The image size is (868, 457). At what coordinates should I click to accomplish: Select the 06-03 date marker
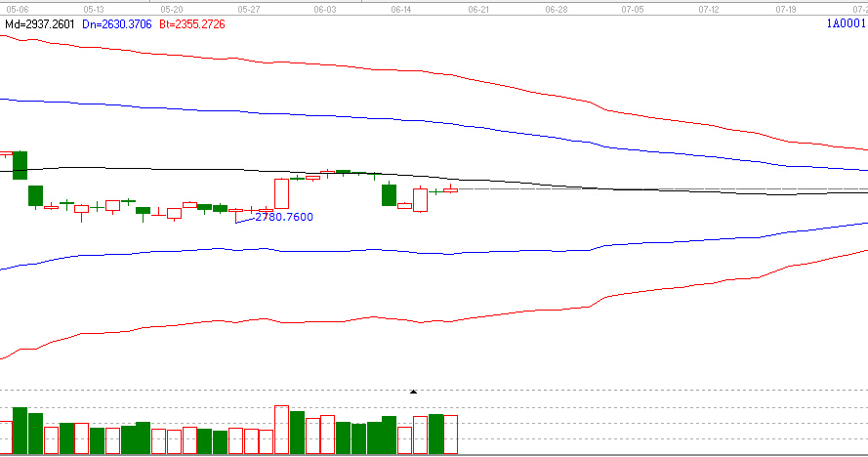[x=325, y=7]
